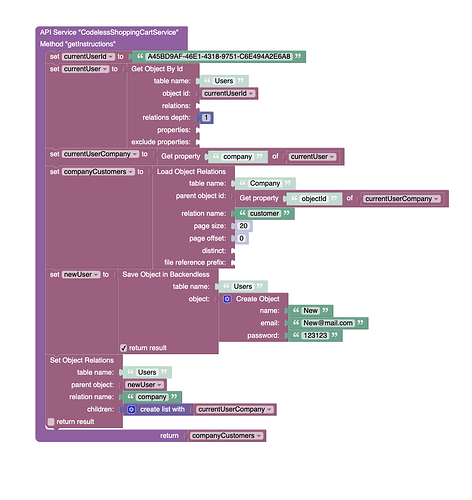Click the exclude properties label

coord(161,142)
